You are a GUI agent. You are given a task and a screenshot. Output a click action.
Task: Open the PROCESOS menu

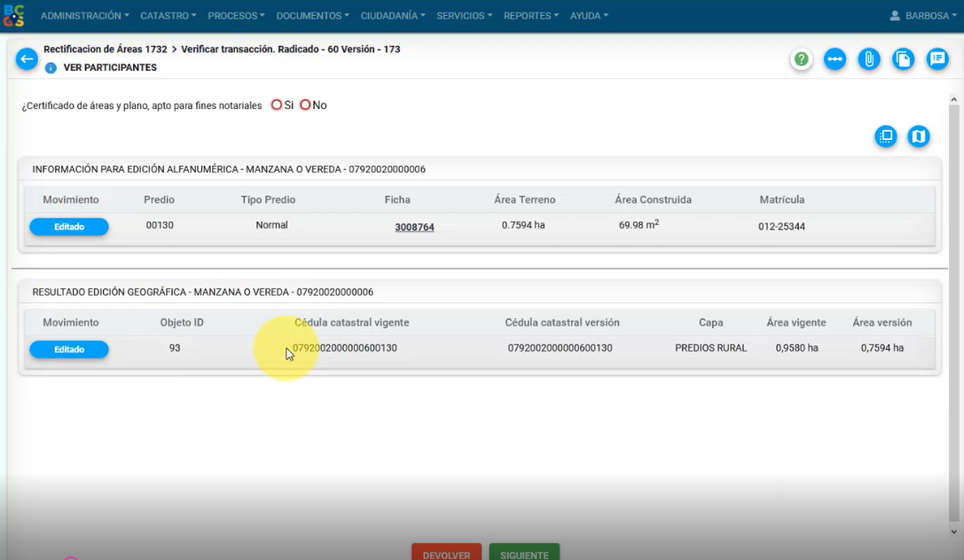point(236,16)
